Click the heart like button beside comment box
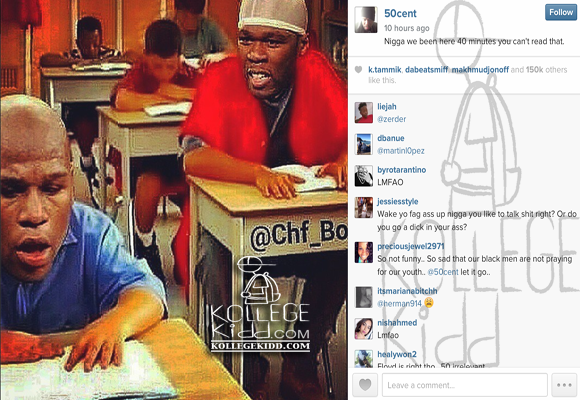580x400 pixels. click(x=365, y=385)
